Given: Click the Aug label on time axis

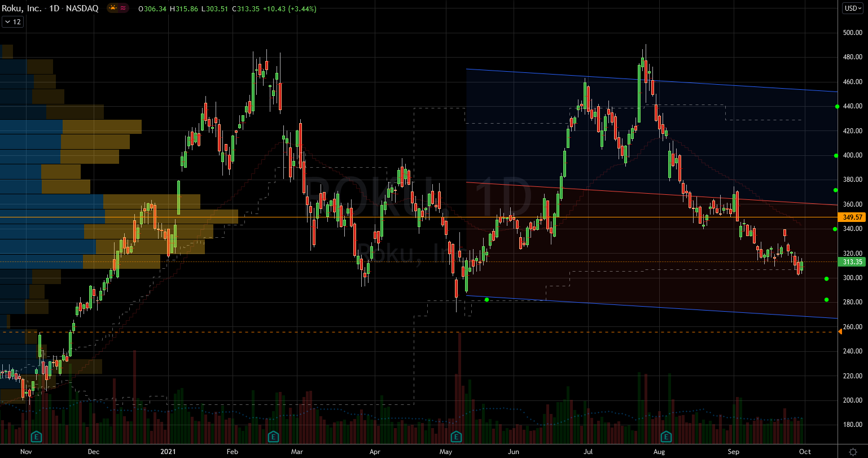Looking at the screenshot, I should [659, 452].
